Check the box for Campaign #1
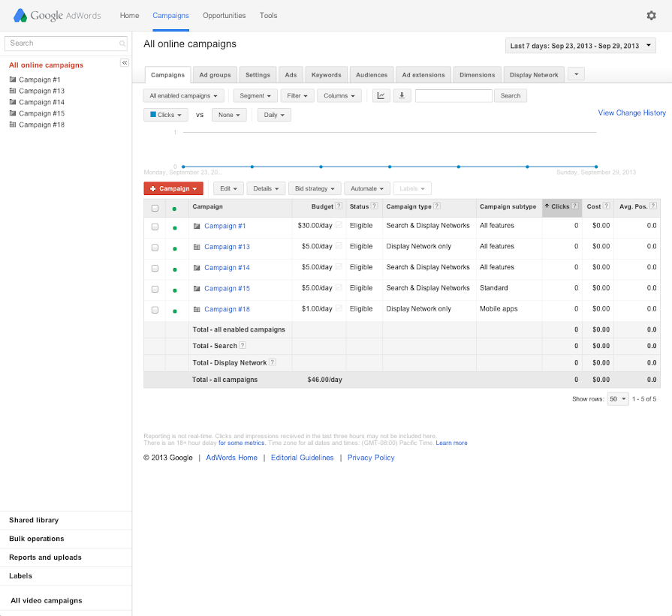 155,227
